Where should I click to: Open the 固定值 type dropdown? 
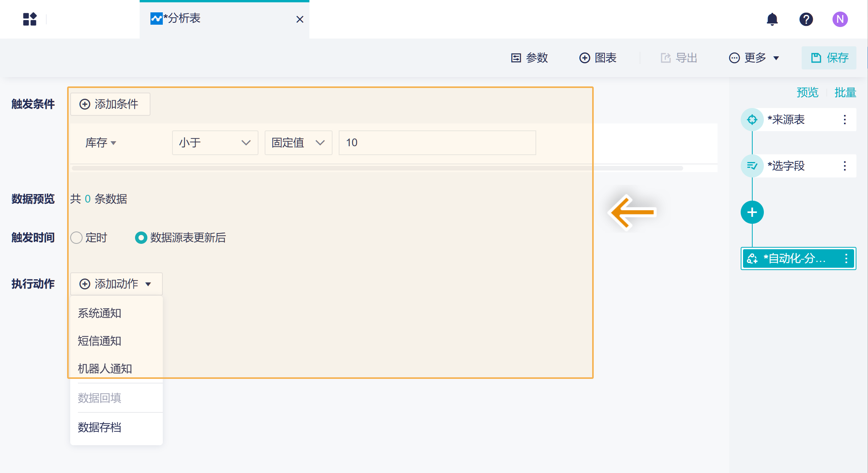point(298,143)
